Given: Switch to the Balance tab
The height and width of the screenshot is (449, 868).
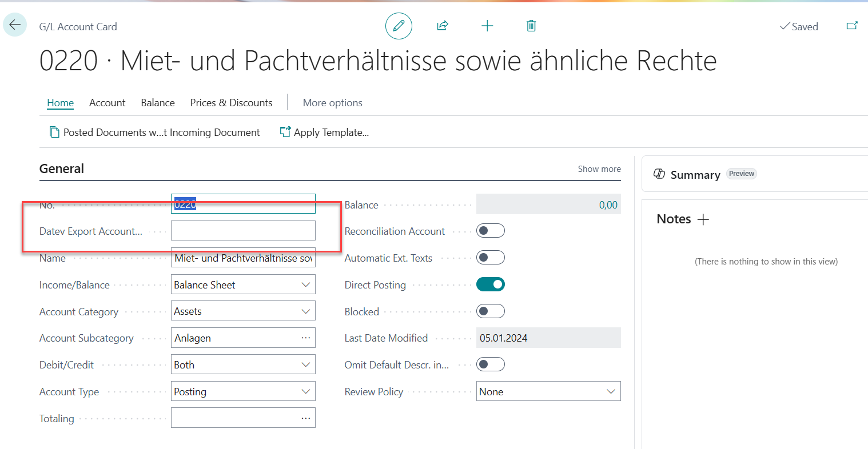Looking at the screenshot, I should (158, 103).
